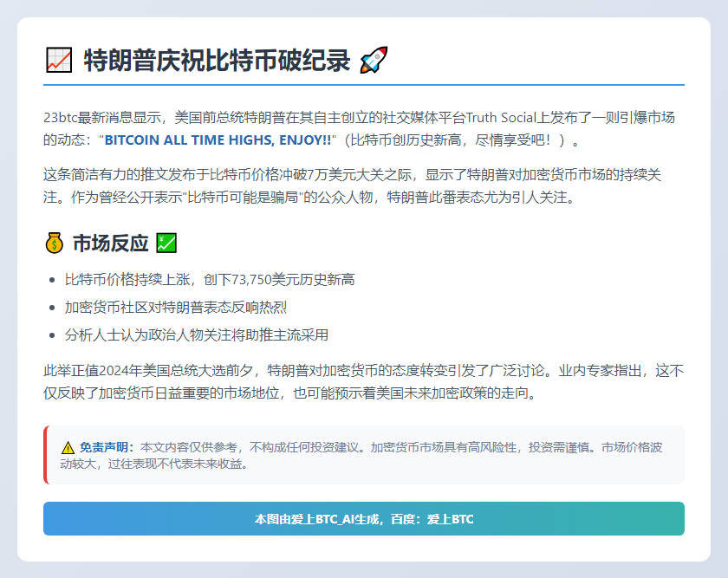Viewport: 728px width, 578px height.
Task: Click the 本图由爱上BTC_AI生成 banner button
Action: pos(363,518)
